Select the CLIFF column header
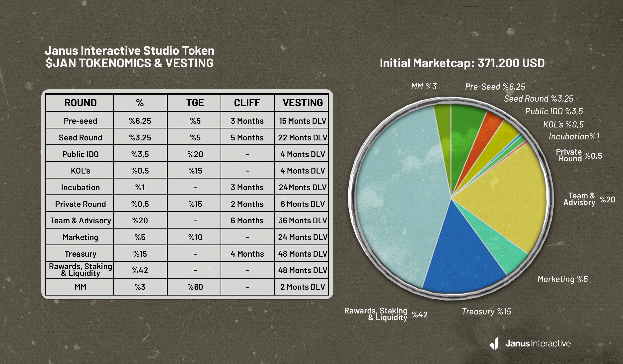This screenshot has height=364, width=623. click(248, 103)
